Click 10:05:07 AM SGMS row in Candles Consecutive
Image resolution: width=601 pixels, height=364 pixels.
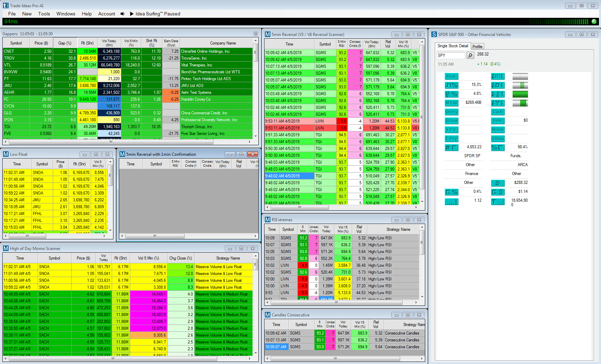point(345,347)
